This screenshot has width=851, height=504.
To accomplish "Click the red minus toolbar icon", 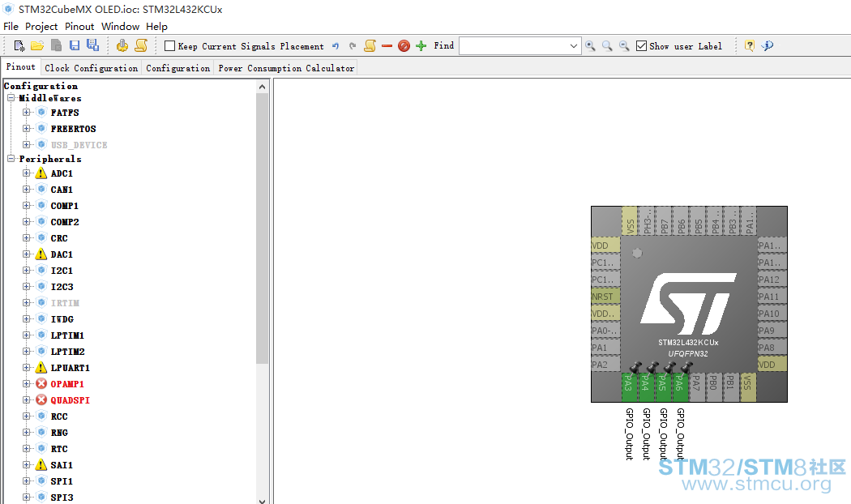I will click(387, 46).
